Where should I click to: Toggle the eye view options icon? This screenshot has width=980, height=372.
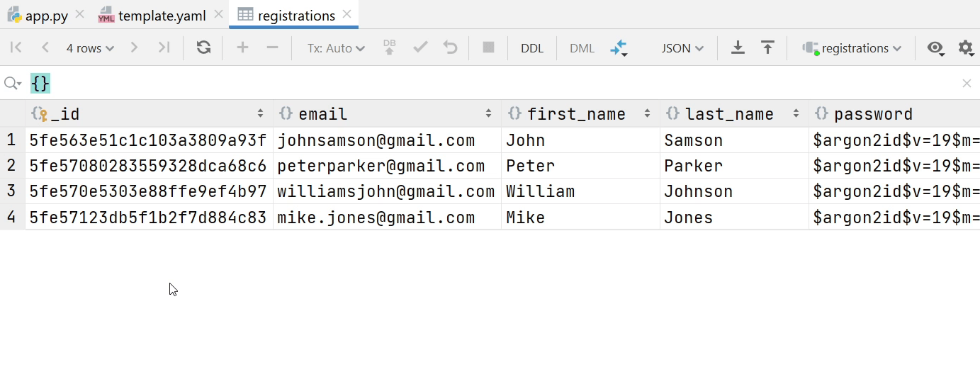pos(935,48)
